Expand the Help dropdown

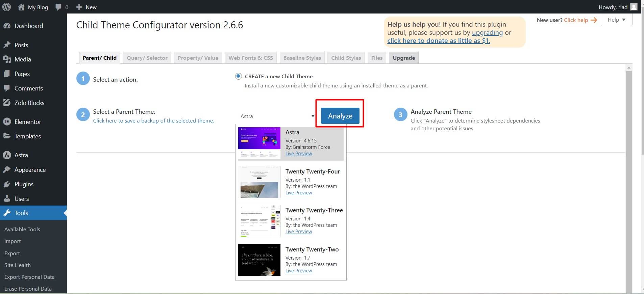[616, 20]
